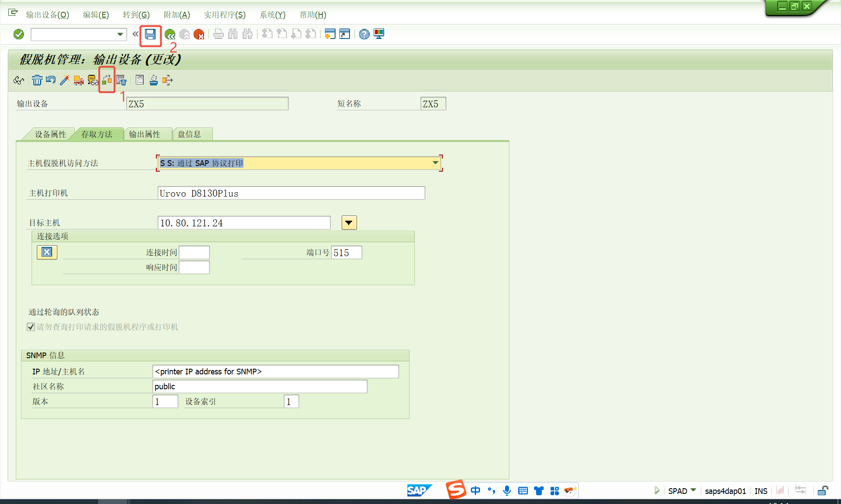Click the red Cancel icon
This screenshot has height=504, width=841.
click(199, 34)
